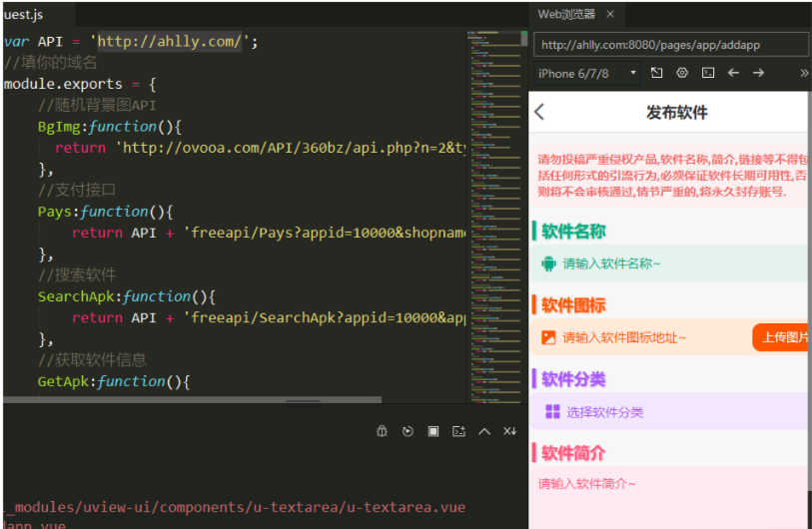Click the rotate device icon in browser toolbar
This screenshot has width=812, height=529.
click(x=656, y=73)
